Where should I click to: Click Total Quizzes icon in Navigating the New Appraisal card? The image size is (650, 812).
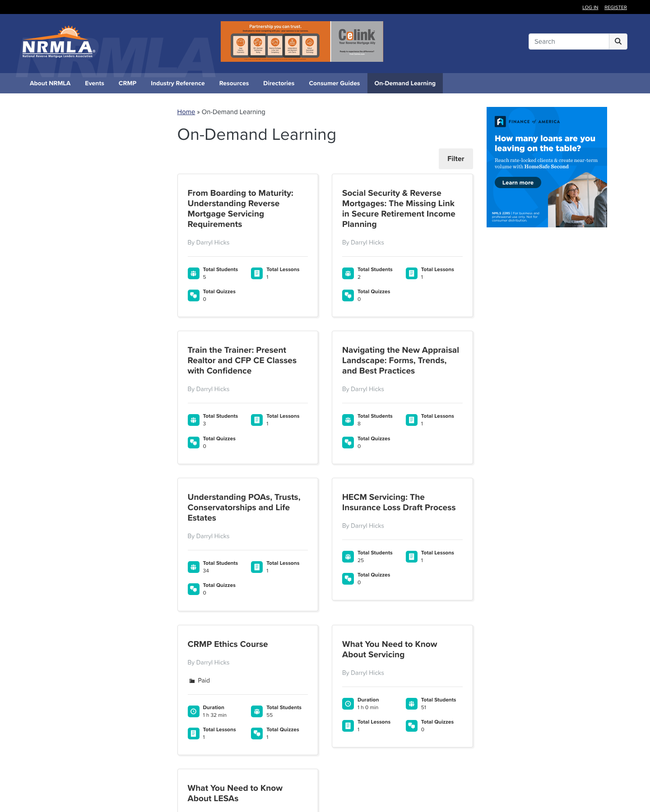click(x=348, y=443)
